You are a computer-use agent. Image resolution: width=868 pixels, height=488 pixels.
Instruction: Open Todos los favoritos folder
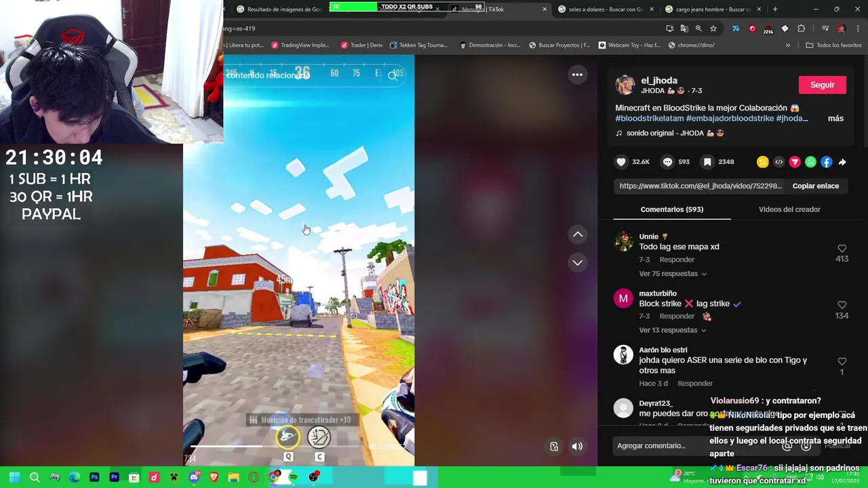(x=833, y=45)
